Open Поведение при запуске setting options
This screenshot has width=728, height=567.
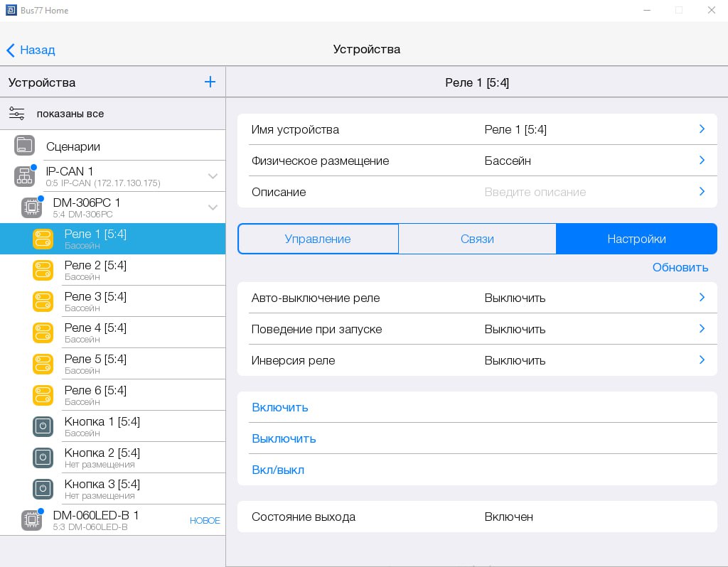tap(701, 329)
